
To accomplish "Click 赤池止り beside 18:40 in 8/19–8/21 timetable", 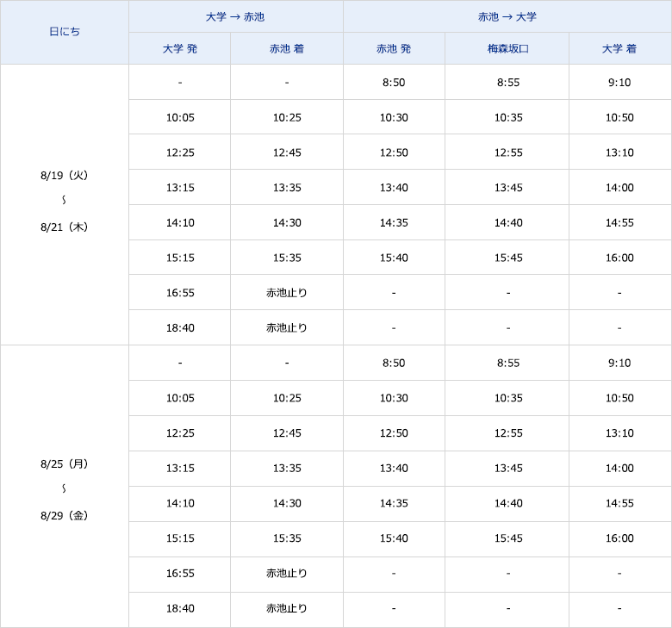I will coord(287,328).
